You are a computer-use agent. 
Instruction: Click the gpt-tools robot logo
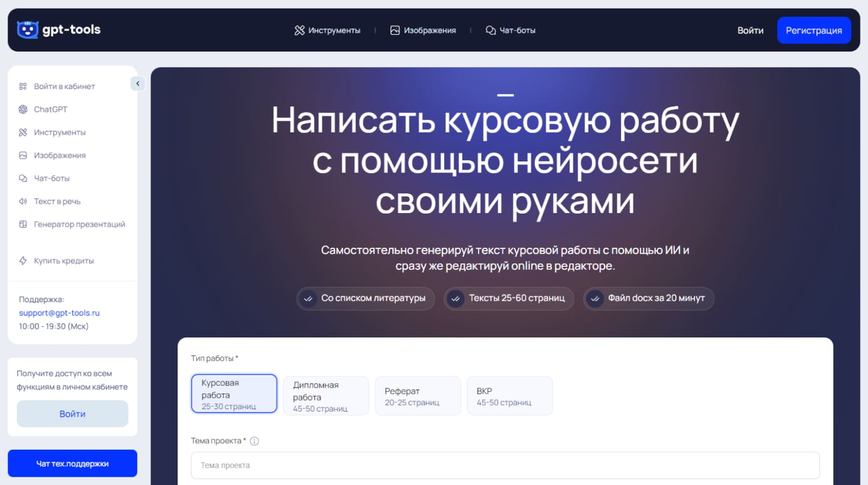coord(27,30)
